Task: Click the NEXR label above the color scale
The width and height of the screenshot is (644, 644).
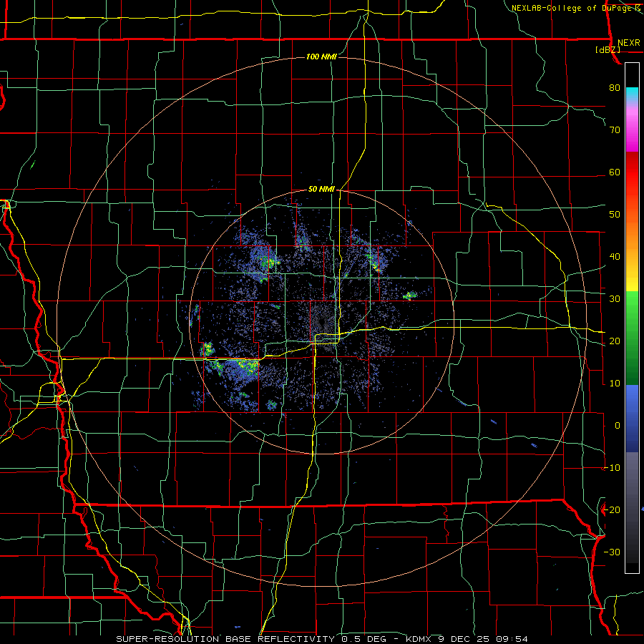Action: point(628,43)
